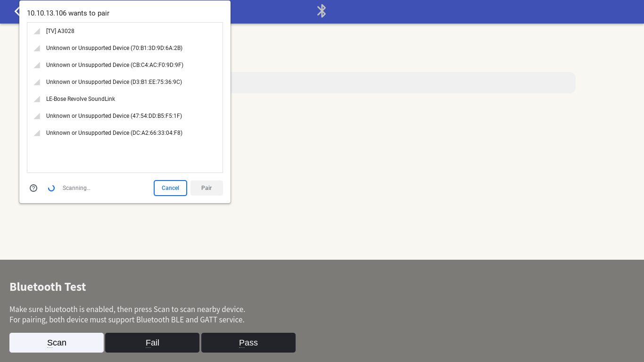
Task: Click signal icon for device DC:A2:66:33:04:F8
Action: point(37,133)
